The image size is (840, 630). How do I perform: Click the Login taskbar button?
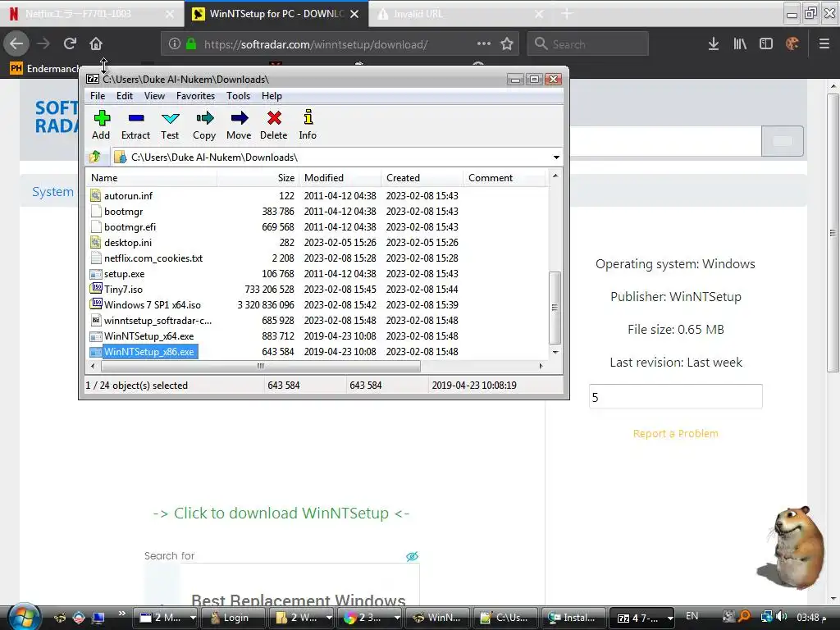point(233,618)
